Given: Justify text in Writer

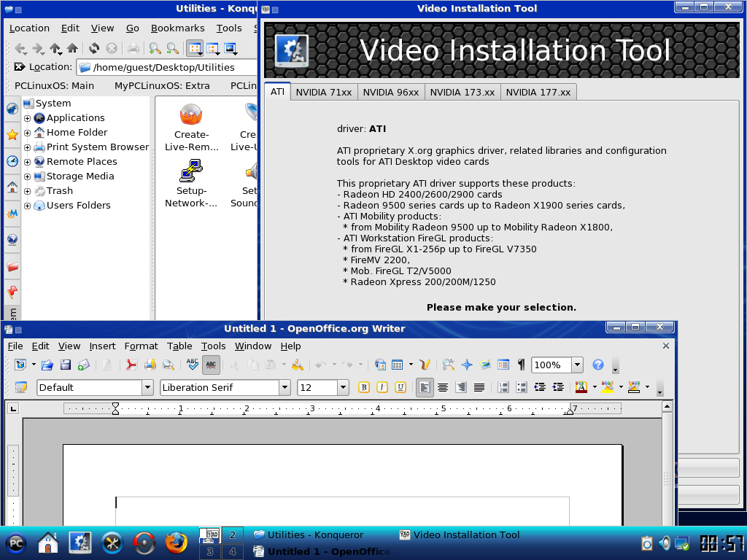Looking at the screenshot, I should (479, 387).
